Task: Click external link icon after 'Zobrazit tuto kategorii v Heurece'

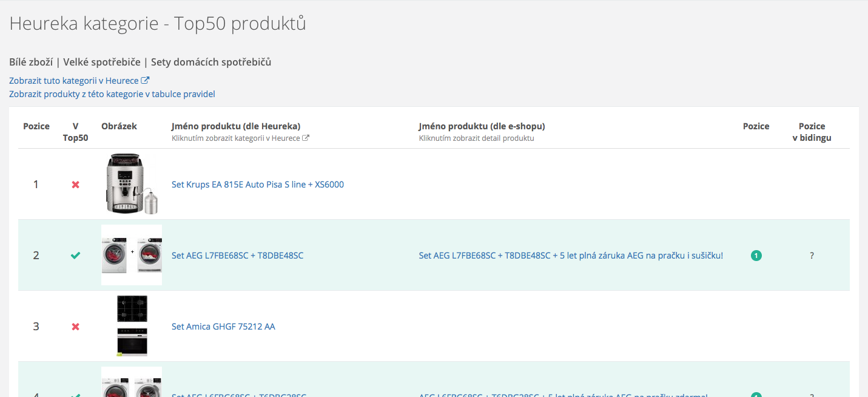Action: click(146, 80)
